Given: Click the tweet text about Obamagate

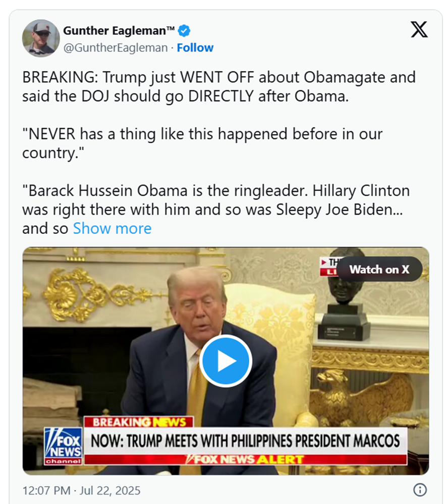Looking at the screenshot, I should 219,87.
